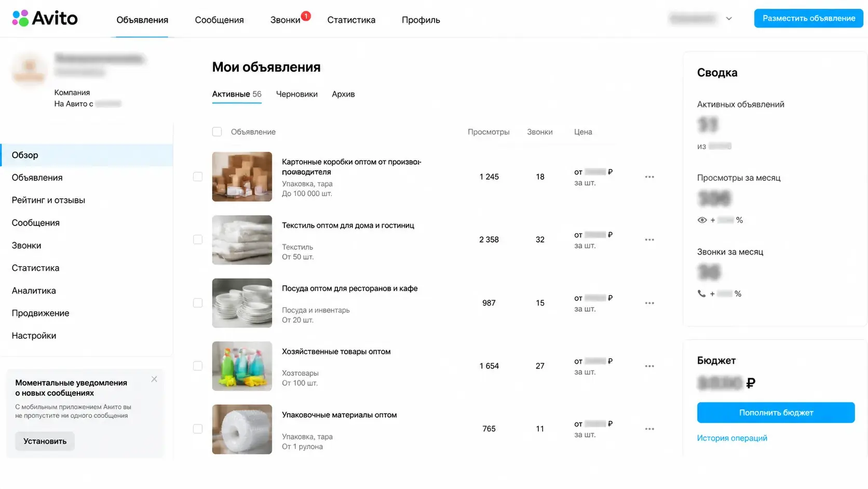This screenshot has height=489, width=868.
Task: Open the Звонки notification badge
Action: pos(306,16)
